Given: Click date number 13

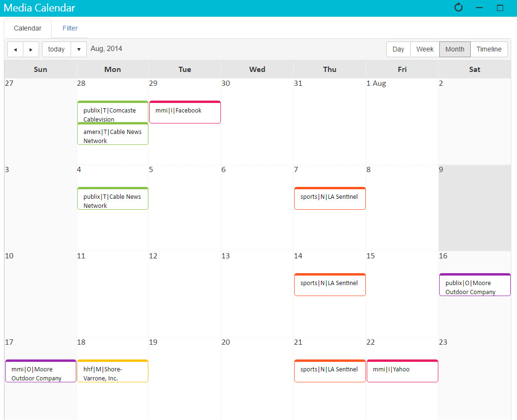Looking at the screenshot, I should (x=226, y=256).
